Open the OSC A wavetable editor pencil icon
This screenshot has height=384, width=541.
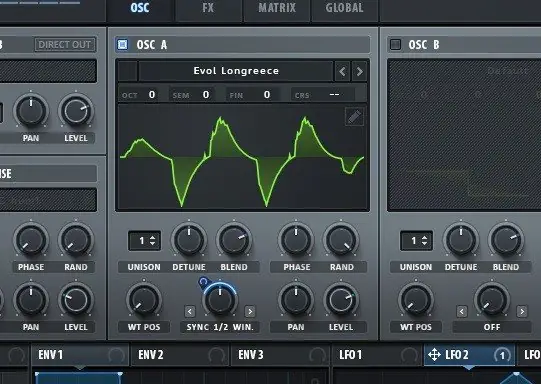coord(354,117)
